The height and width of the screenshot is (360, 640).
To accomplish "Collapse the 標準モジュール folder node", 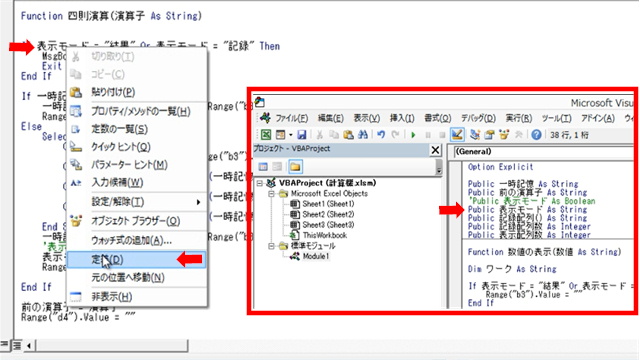I will point(271,246).
